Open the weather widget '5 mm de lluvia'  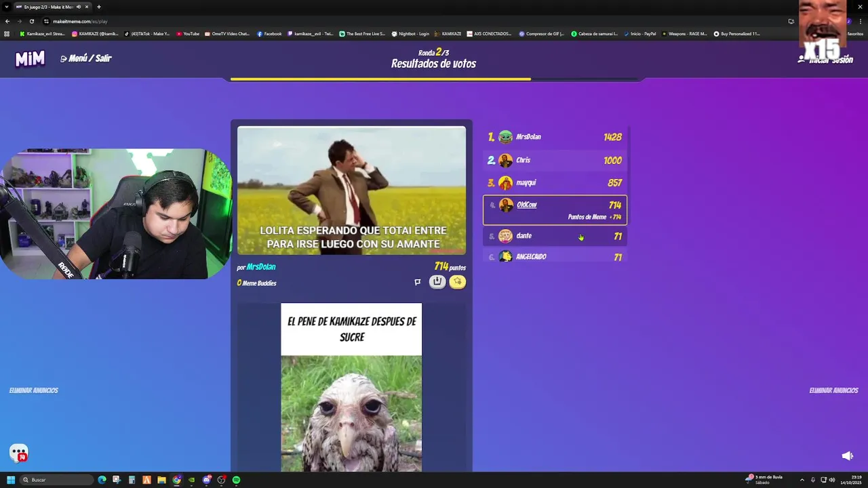click(x=764, y=480)
